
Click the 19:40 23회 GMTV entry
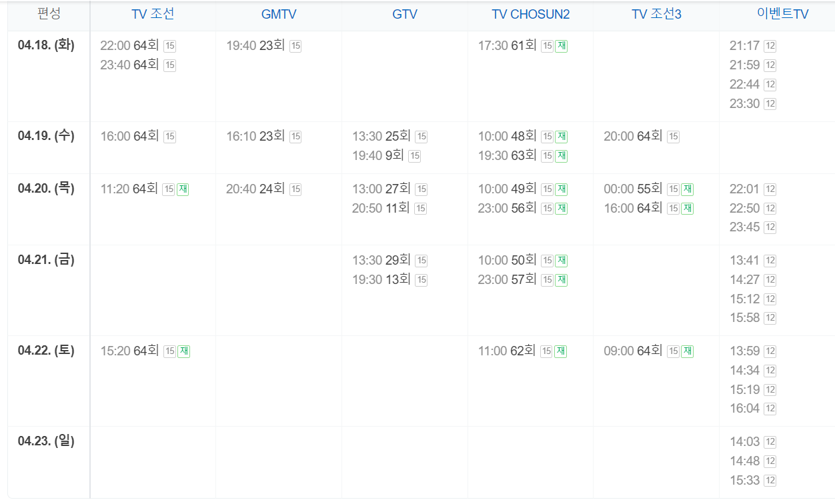click(x=255, y=46)
